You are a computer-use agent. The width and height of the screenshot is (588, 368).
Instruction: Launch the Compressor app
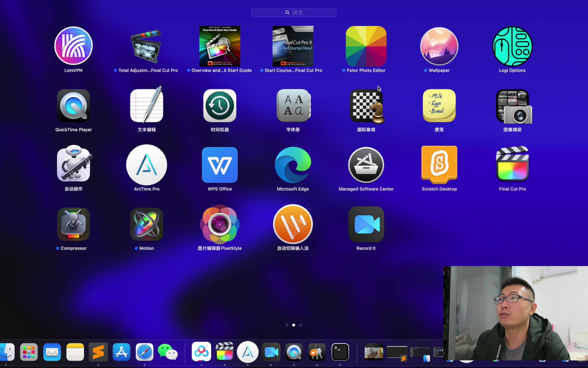coord(73,224)
